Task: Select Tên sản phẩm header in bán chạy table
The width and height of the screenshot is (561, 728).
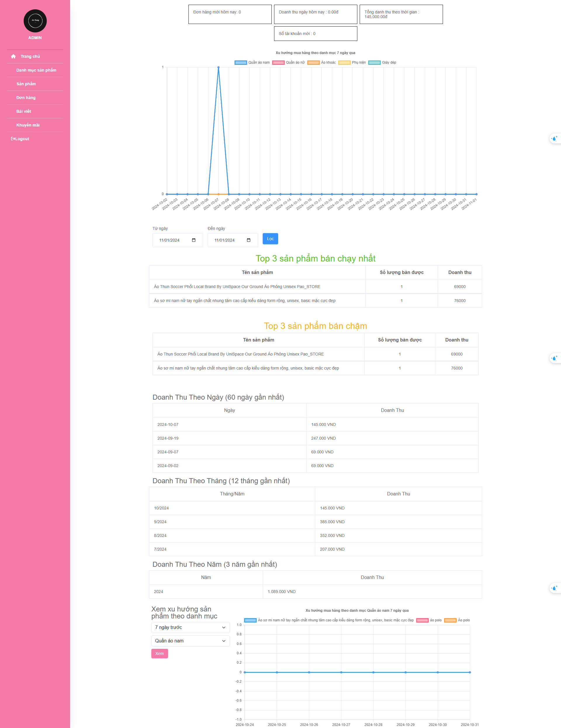Action: point(257,272)
